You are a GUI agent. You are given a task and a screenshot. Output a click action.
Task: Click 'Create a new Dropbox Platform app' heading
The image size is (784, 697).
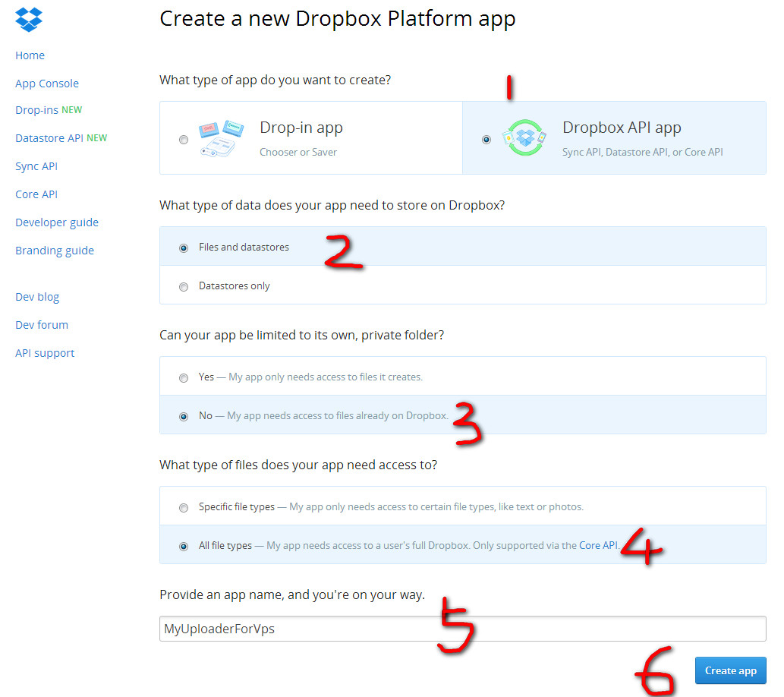coord(338,19)
